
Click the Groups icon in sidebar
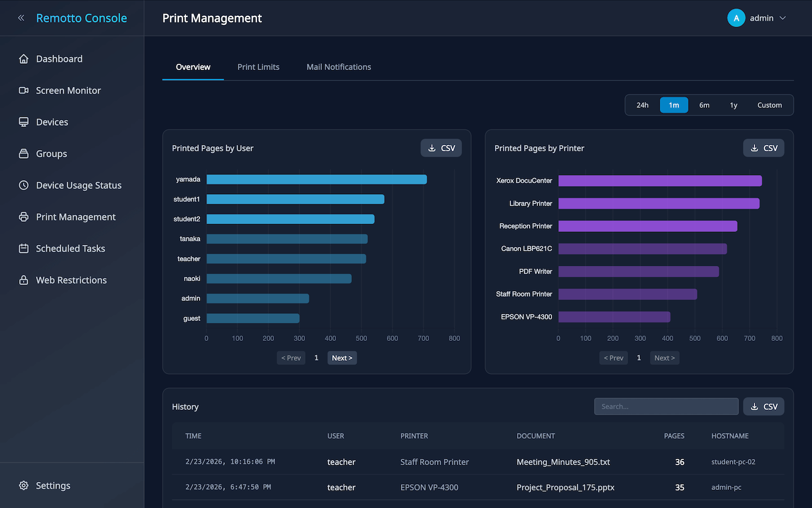24,154
